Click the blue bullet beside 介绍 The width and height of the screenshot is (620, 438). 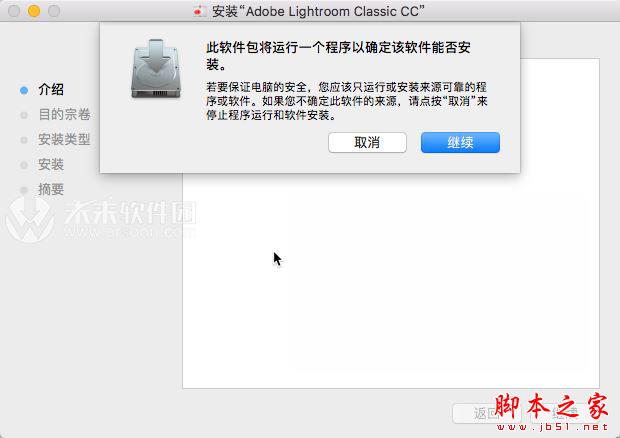pos(24,91)
